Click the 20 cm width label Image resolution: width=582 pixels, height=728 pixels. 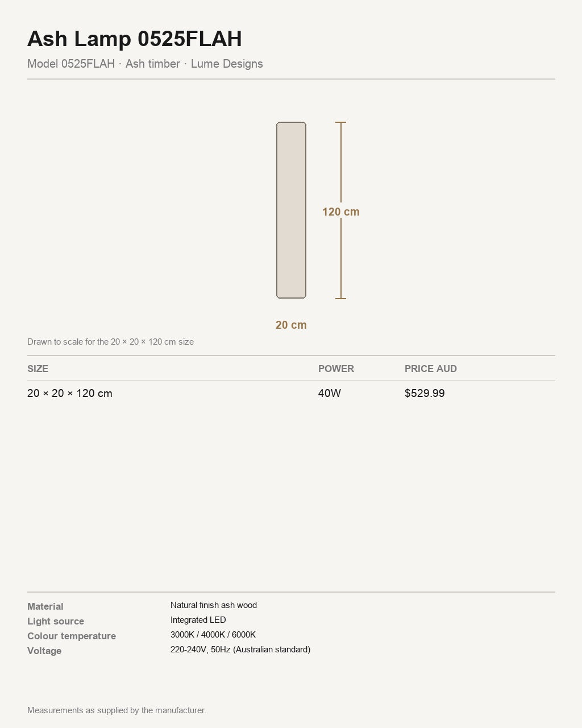pos(291,325)
